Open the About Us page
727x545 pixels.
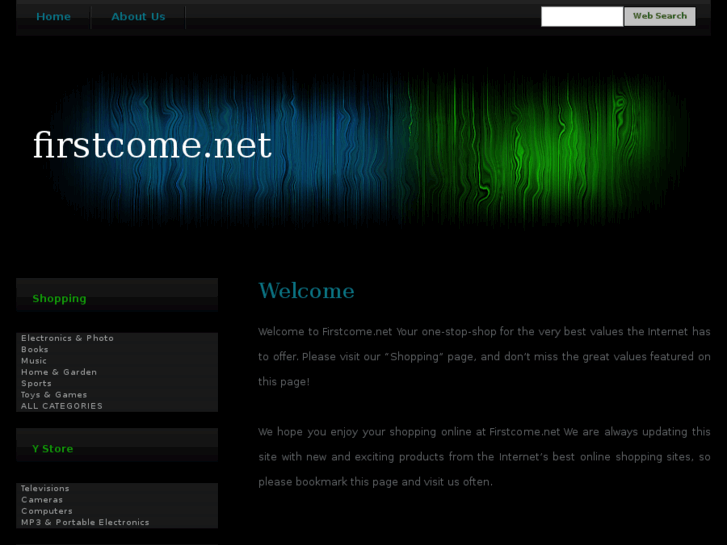[x=138, y=17]
